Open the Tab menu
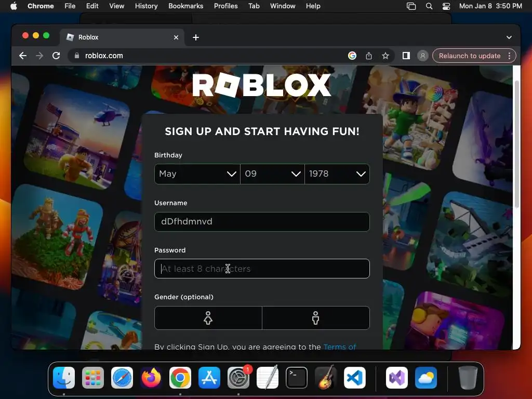 tap(254, 6)
